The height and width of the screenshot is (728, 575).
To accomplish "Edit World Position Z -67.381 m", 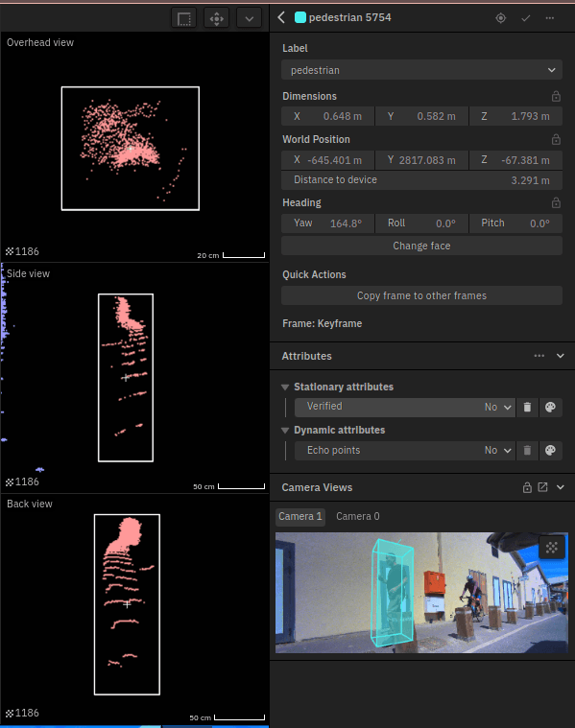I will (x=516, y=160).
